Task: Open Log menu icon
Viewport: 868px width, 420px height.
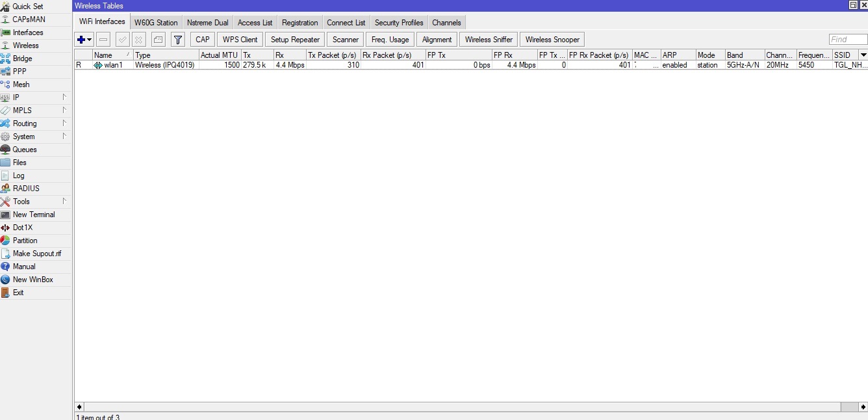Action: coord(5,176)
